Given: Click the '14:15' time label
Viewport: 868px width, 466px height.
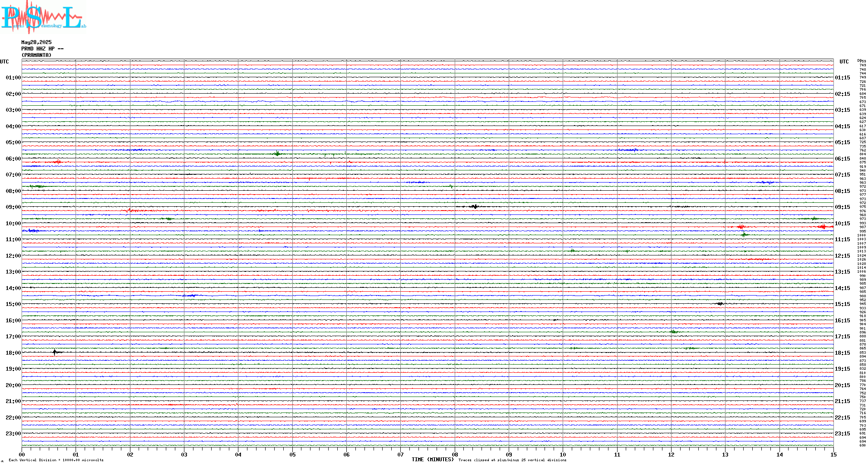Looking at the screenshot, I should pyautogui.click(x=843, y=288).
